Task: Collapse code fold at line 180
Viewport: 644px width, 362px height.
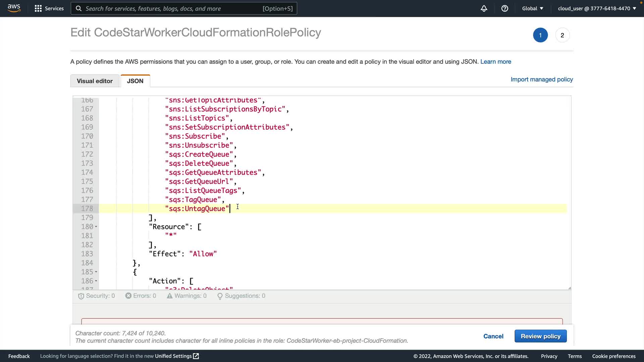Action: [x=96, y=227]
